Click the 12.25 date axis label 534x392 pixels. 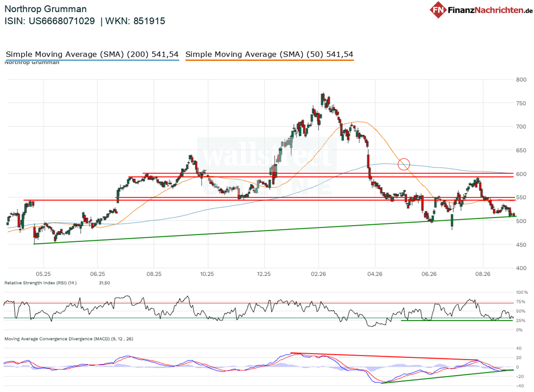tap(264, 274)
